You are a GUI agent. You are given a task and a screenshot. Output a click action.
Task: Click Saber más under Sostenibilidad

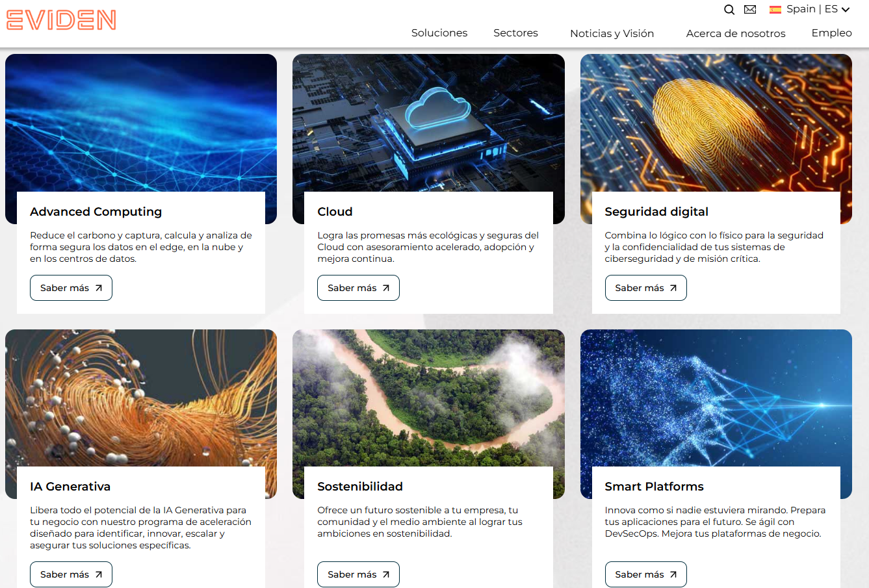tap(358, 574)
